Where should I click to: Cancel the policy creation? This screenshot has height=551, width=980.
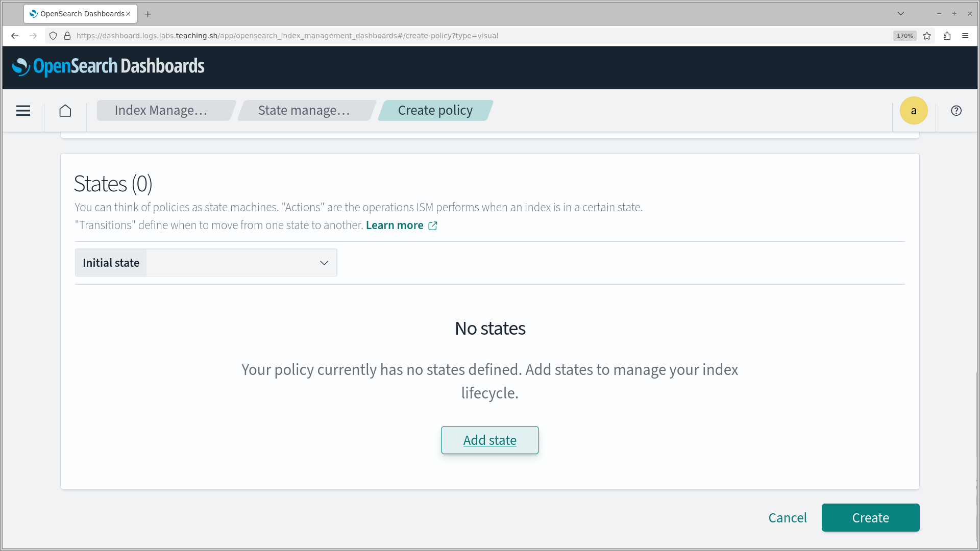click(788, 518)
